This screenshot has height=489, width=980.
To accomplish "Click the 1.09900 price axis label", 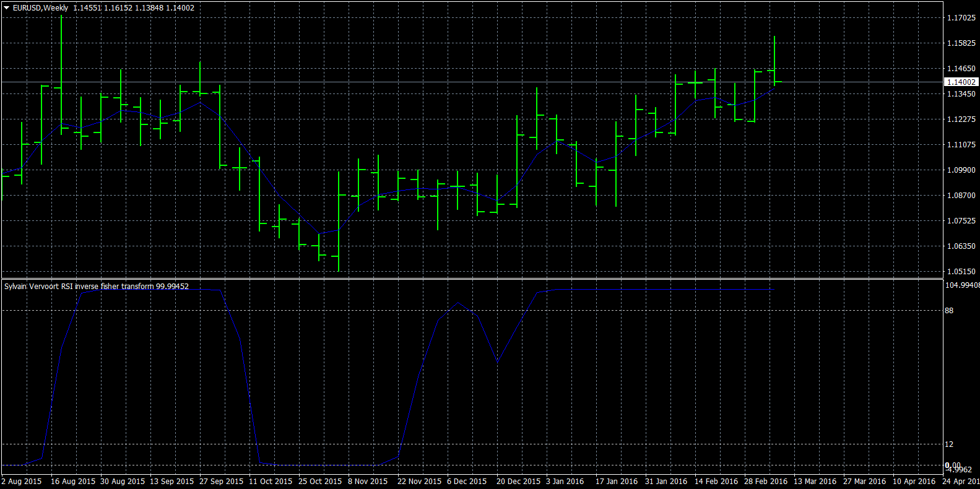I will click(x=961, y=170).
